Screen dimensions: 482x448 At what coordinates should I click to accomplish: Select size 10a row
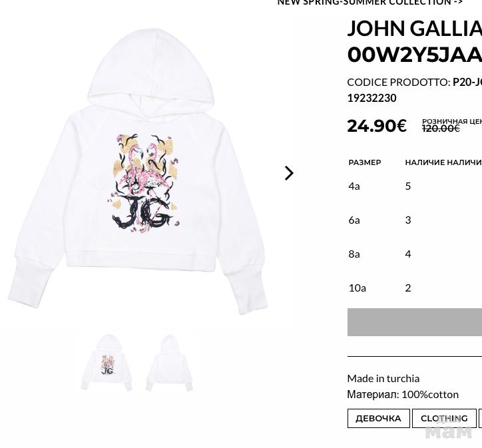[x=415, y=288]
